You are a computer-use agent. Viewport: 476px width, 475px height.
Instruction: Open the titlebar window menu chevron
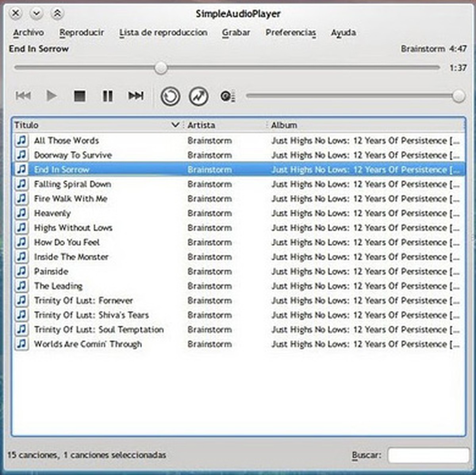[x=36, y=13]
